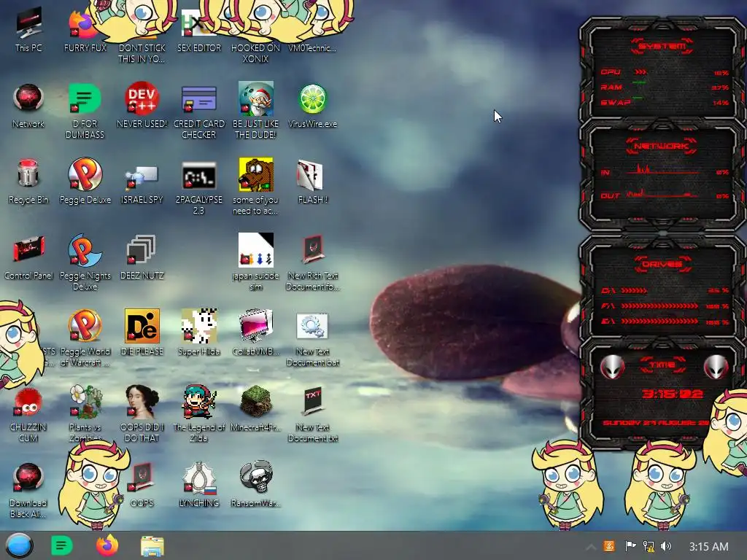Click the 3:15 AM taskbar clock
Screen dimensions: 747x560
click(709, 547)
